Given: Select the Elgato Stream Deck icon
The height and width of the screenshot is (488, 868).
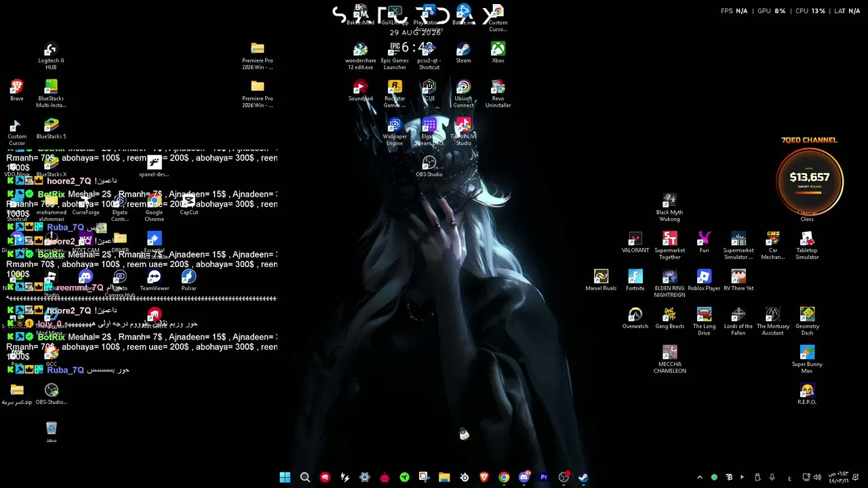Looking at the screenshot, I should coord(429,132).
